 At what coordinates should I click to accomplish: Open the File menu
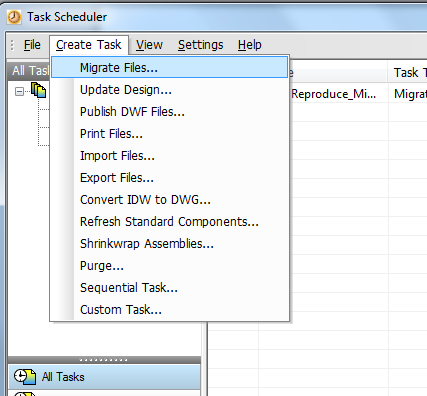click(x=32, y=45)
